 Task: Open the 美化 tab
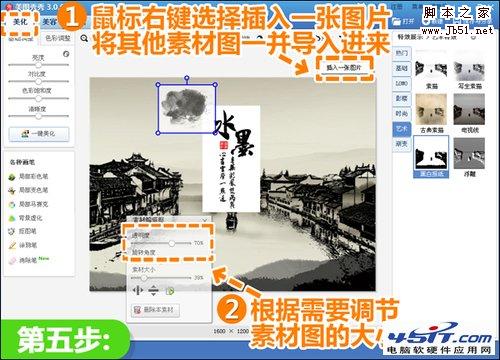(x=20, y=22)
